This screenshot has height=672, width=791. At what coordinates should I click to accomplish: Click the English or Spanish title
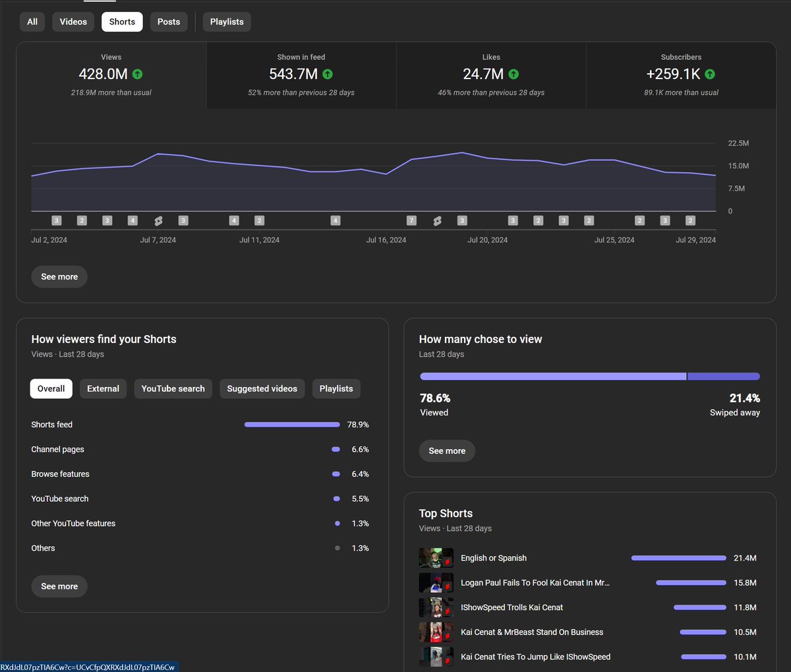494,558
